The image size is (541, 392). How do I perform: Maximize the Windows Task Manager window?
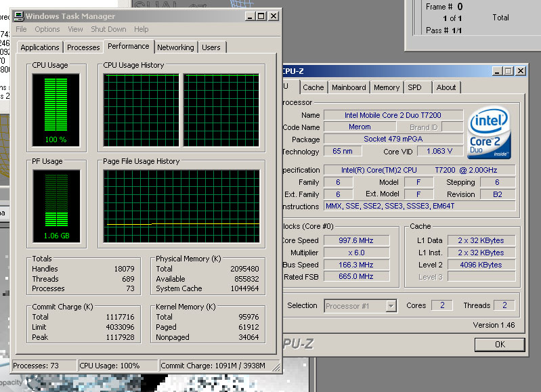coord(262,16)
